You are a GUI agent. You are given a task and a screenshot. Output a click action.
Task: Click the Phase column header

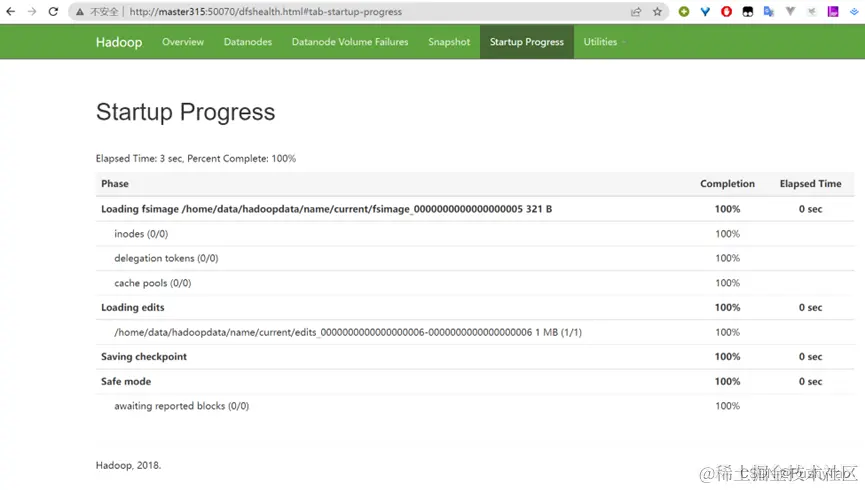115,184
